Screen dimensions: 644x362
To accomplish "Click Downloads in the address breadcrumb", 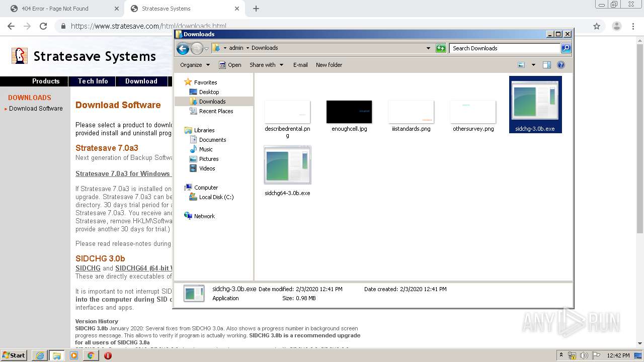I will [265, 48].
